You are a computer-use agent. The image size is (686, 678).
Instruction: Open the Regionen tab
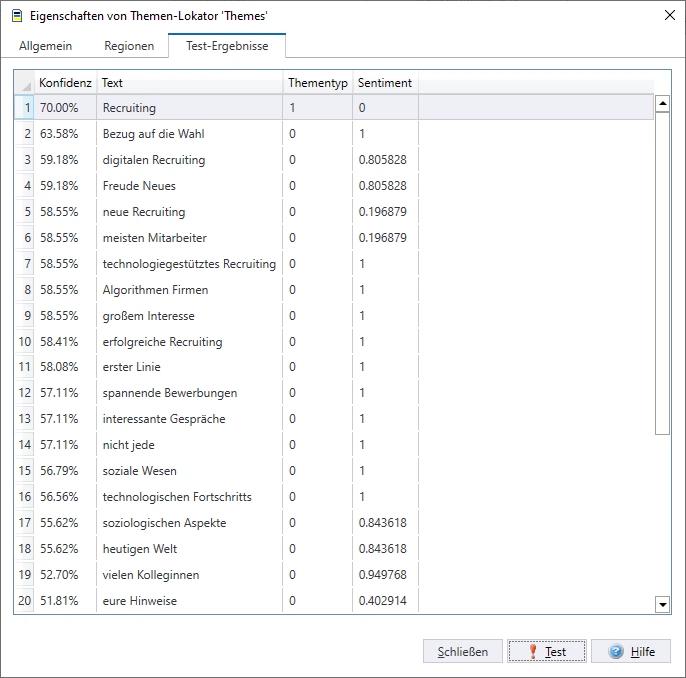point(129,46)
